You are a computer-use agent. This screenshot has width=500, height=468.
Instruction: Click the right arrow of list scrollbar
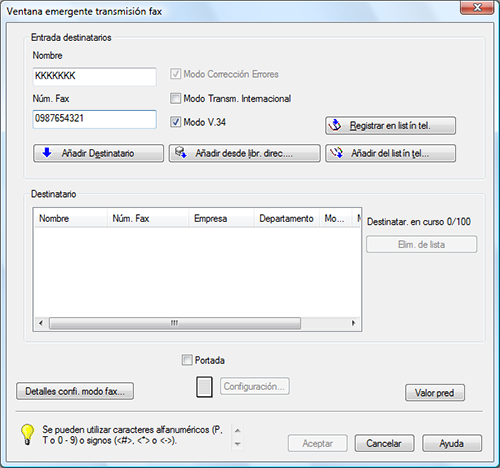(x=353, y=323)
